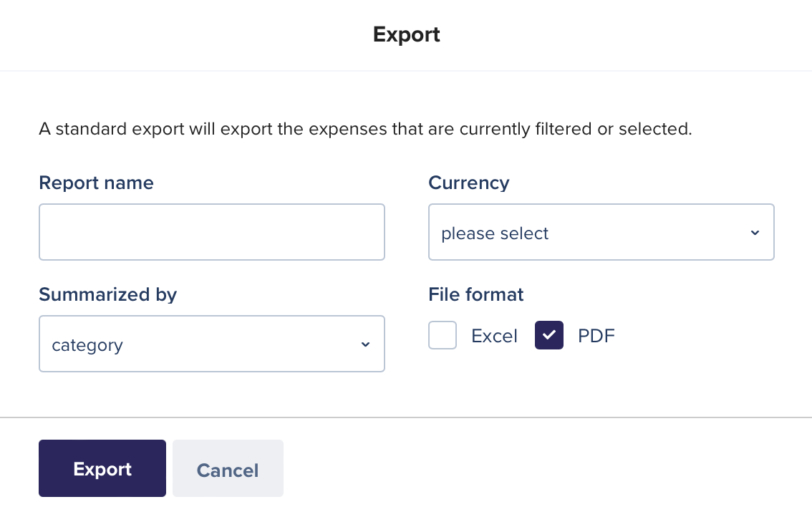Enable the Excel file format checkbox
Viewport: 812px width, 517px height.
click(x=443, y=335)
